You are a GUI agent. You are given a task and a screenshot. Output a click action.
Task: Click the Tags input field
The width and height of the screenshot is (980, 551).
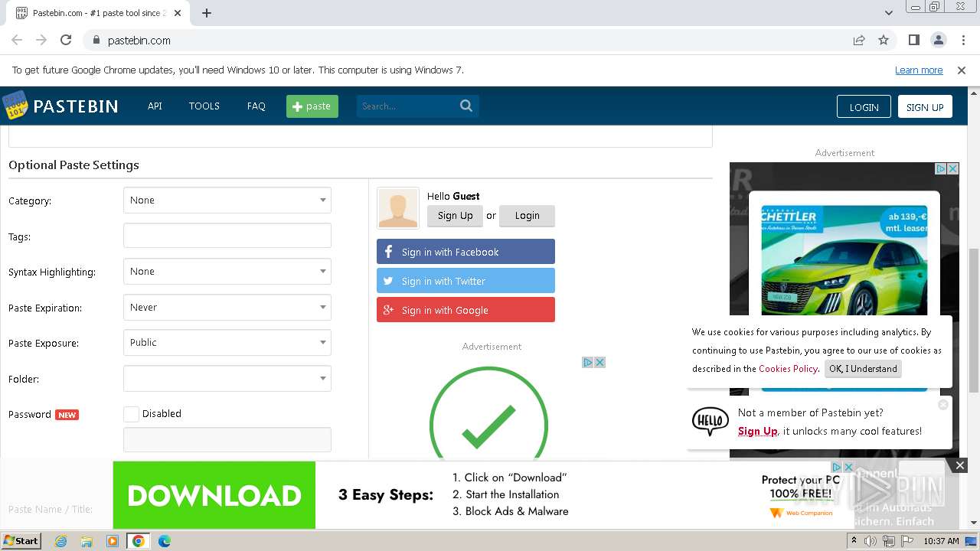pos(227,236)
